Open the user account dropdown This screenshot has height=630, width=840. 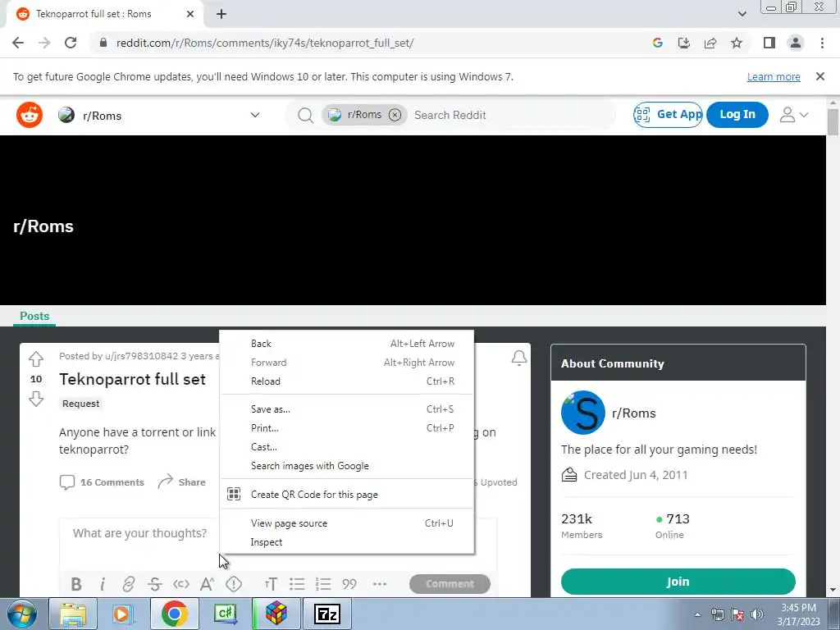click(x=794, y=115)
